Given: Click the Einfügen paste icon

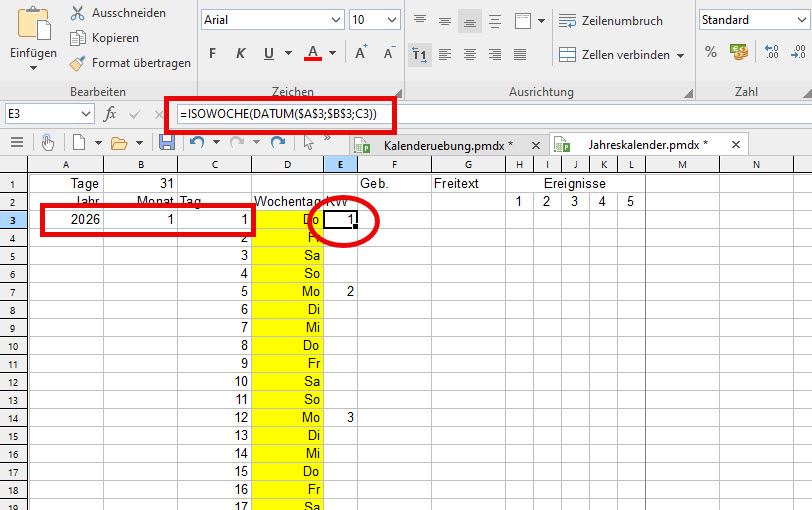Looking at the screenshot, I should (33, 22).
